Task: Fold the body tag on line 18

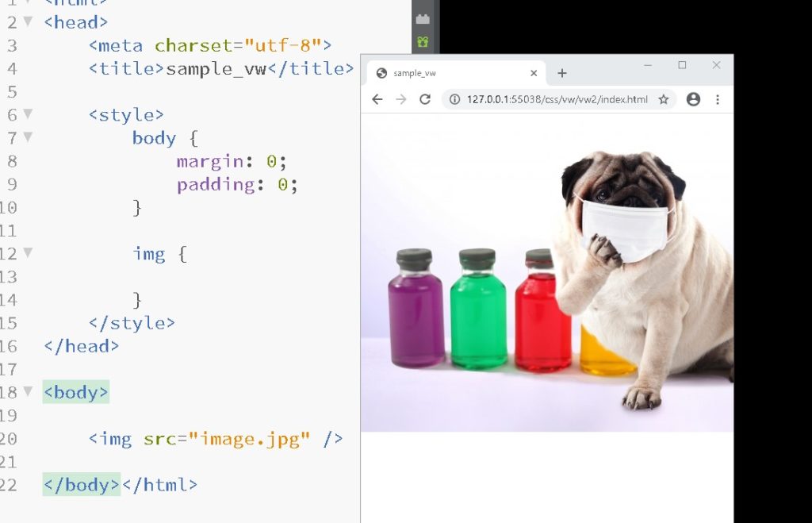Action: pyautogui.click(x=29, y=391)
